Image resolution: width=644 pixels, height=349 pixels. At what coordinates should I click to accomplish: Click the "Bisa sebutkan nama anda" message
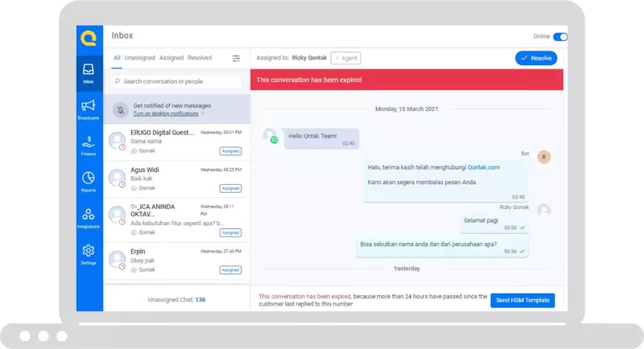tap(442, 248)
